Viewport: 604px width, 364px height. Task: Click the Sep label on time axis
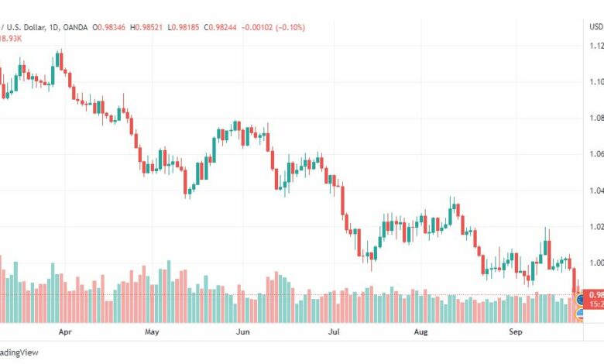516,331
